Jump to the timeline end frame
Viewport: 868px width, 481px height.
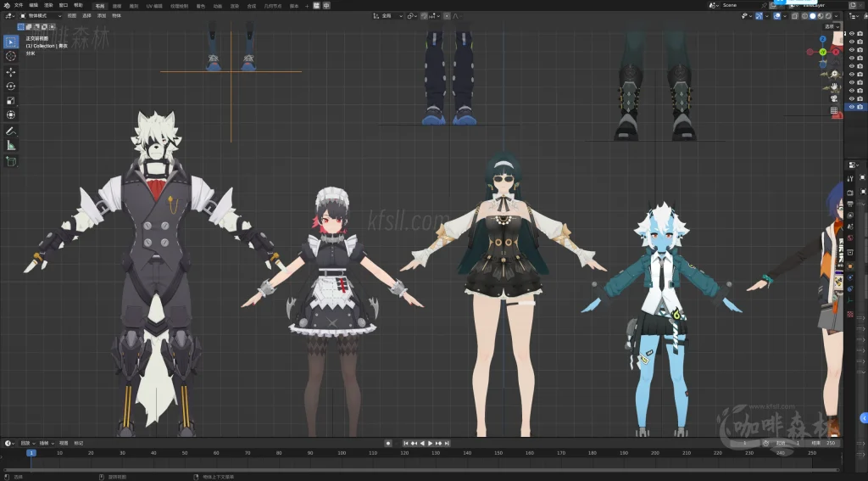[x=447, y=444]
